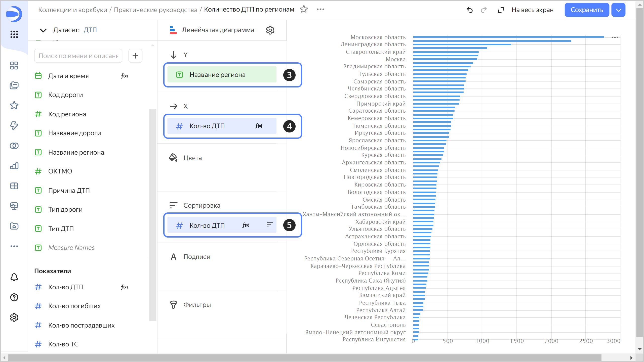This screenshot has width=644, height=362.
Task: Open the three-dots menu beside the title
Action: pos(320,9)
